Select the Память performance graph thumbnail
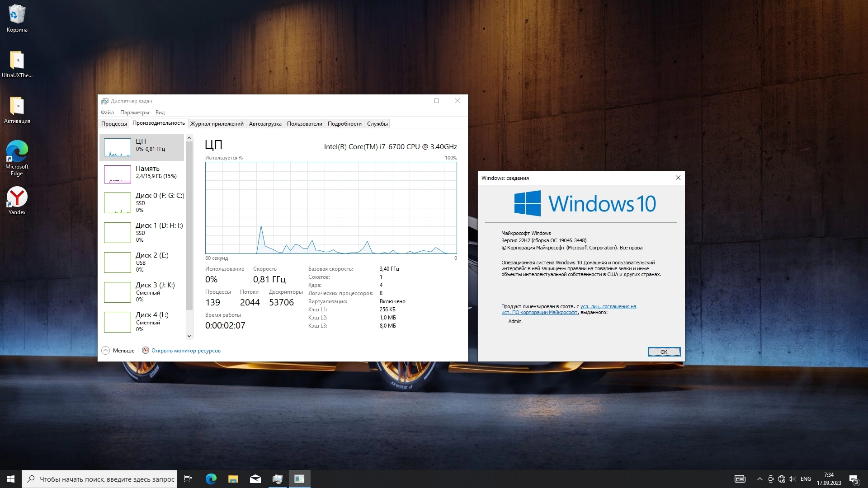Image resolution: width=868 pixels, height=488 pixels. coord(118,174)
